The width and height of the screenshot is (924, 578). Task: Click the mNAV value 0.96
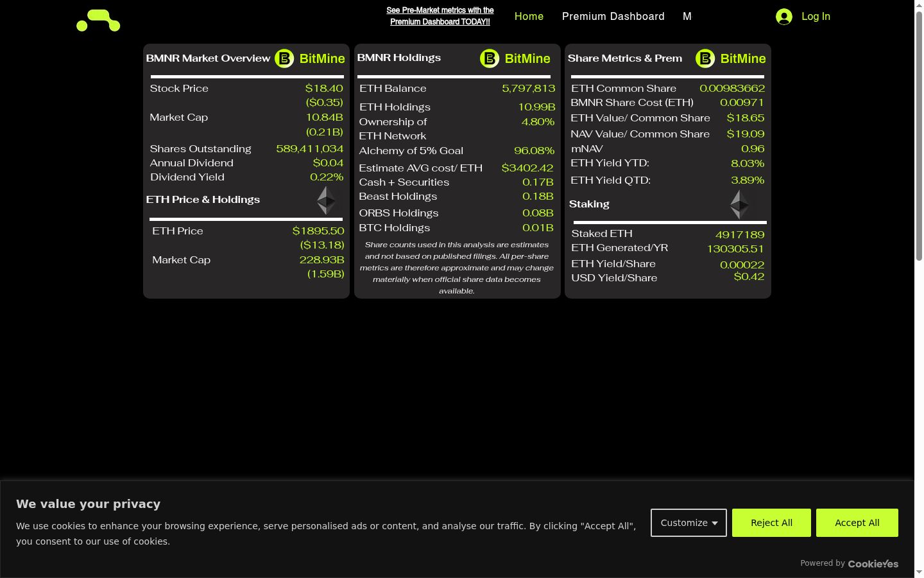pos(753,149)
